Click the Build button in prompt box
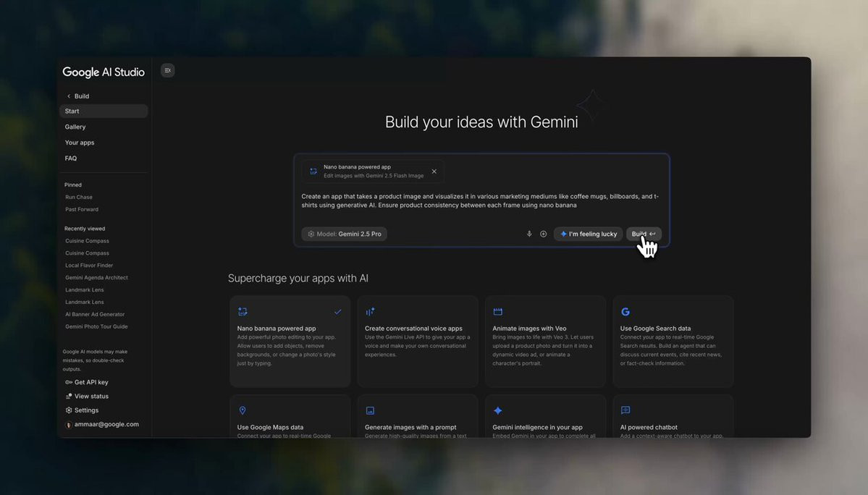 pos(644,234)
